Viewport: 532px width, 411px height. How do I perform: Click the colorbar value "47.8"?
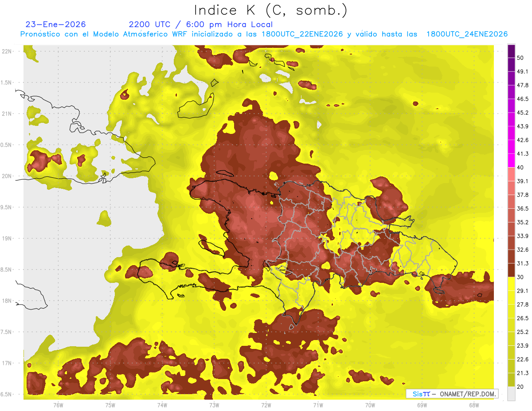pos(523,85)
